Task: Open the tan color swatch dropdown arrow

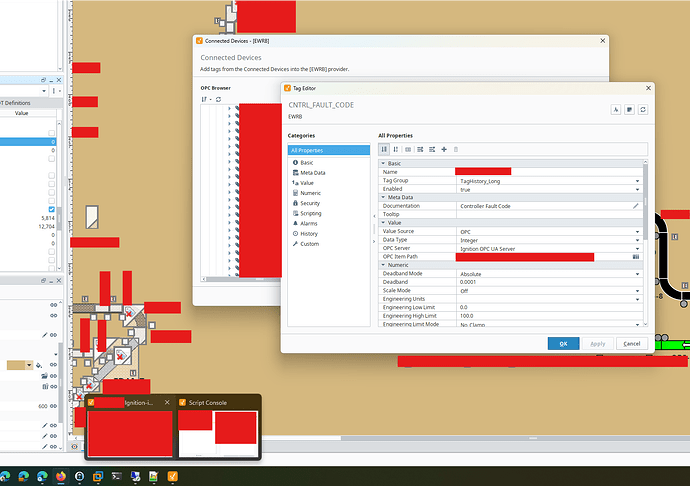Action: click(x=29, y=365)
